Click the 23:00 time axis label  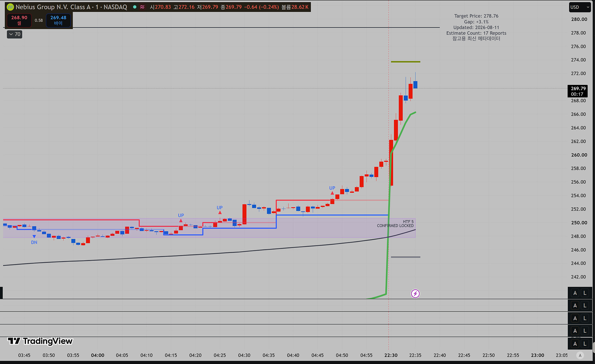(537, 355)
